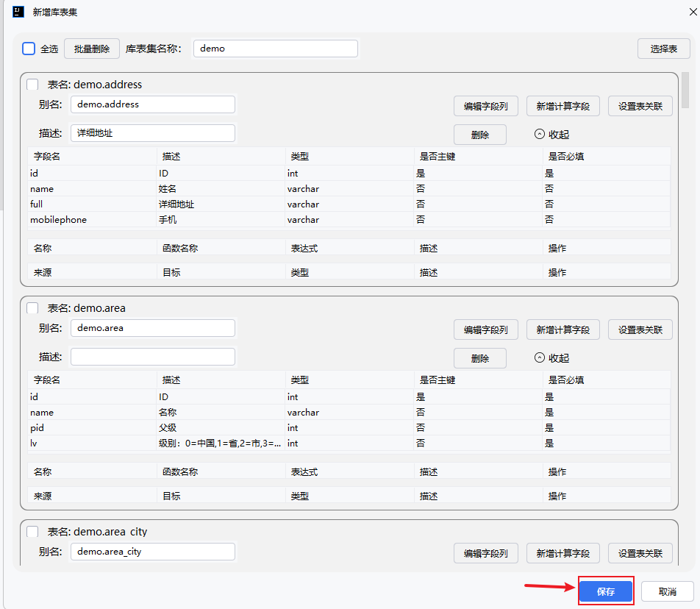Click the vertical scrollbar thumb
This screenshot has width=700, height=609.
[685, 90]
